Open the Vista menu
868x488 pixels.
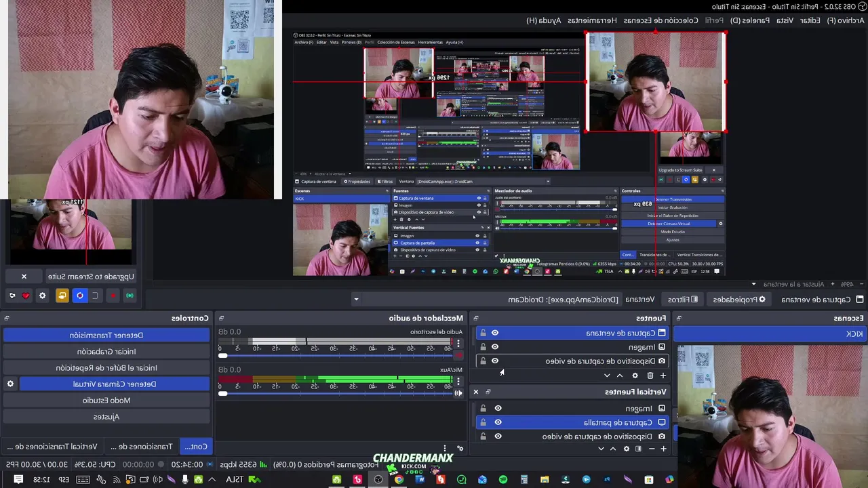[785, 20]
